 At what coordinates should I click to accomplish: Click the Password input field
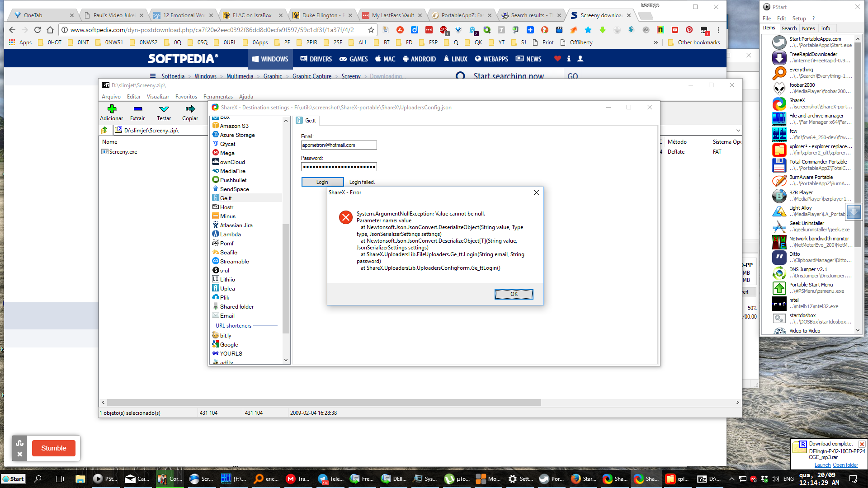pyautogui.click(x=339, y=167)
